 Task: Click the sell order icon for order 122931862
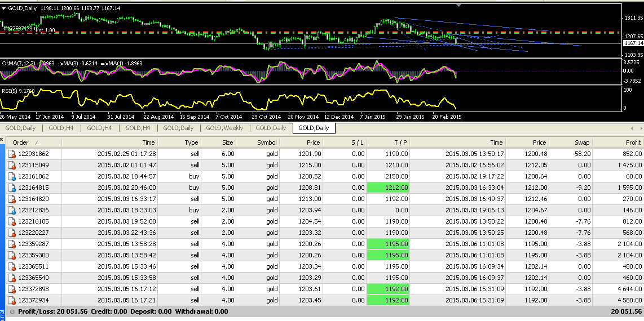point(12,154)
